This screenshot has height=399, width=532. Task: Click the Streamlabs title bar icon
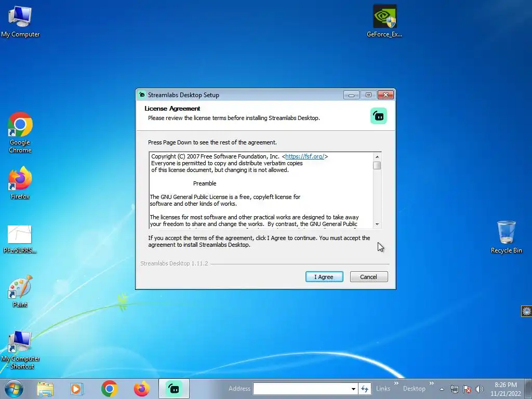(x=142, y=95)
